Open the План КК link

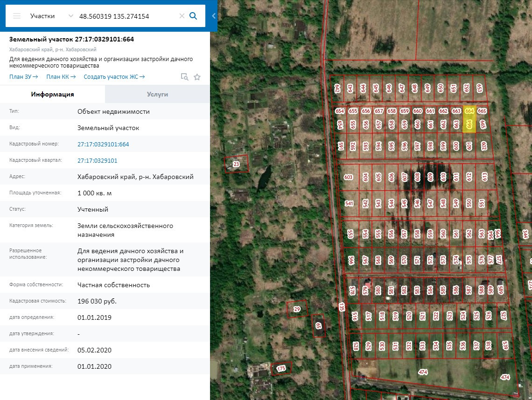coord(61,77)
